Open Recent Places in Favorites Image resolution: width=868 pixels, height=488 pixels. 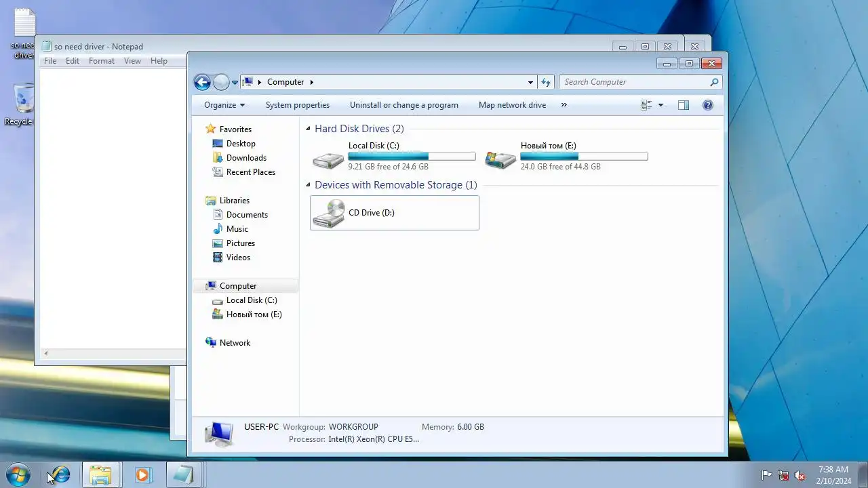pyautogui.click(x=250, y=172)
